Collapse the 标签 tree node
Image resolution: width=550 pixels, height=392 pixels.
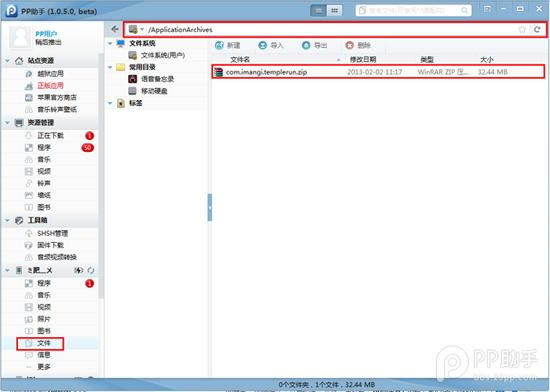(110, 103)
